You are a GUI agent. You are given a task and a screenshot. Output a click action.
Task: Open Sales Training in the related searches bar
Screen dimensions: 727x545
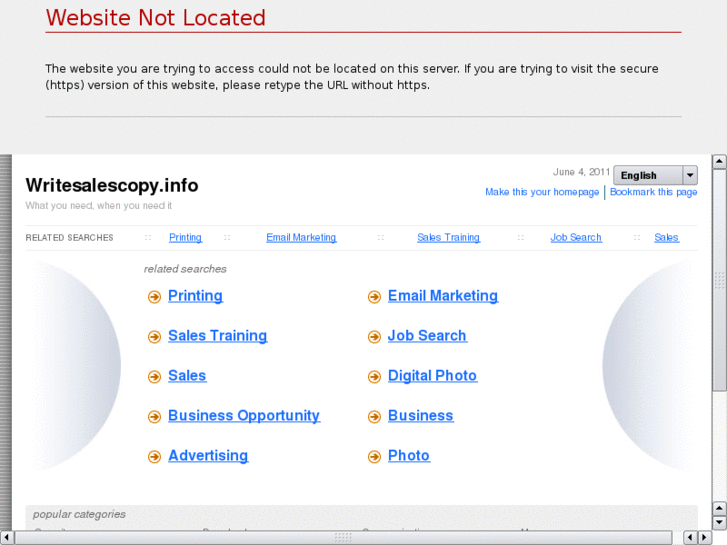(x=448, y=237)
